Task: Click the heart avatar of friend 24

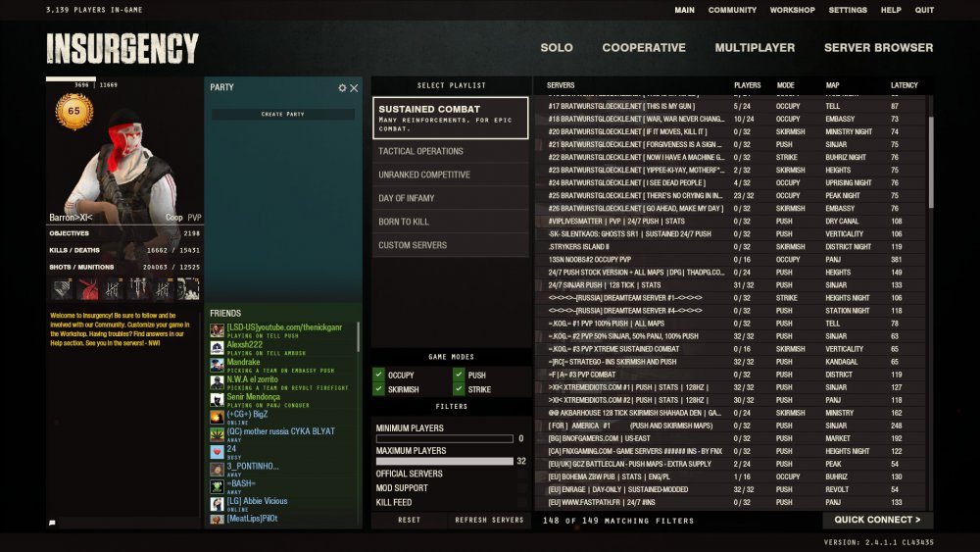Action: [x=217, y=452]
